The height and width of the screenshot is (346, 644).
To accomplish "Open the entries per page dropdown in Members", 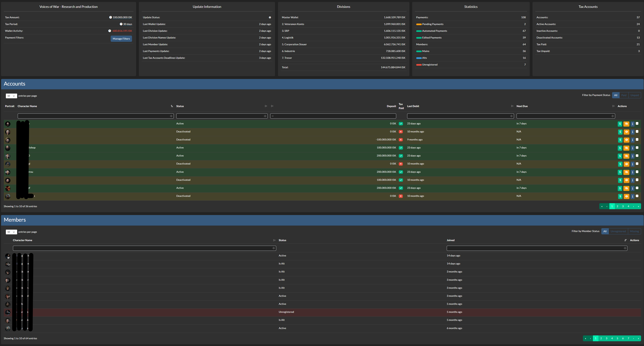I will 11,232.
